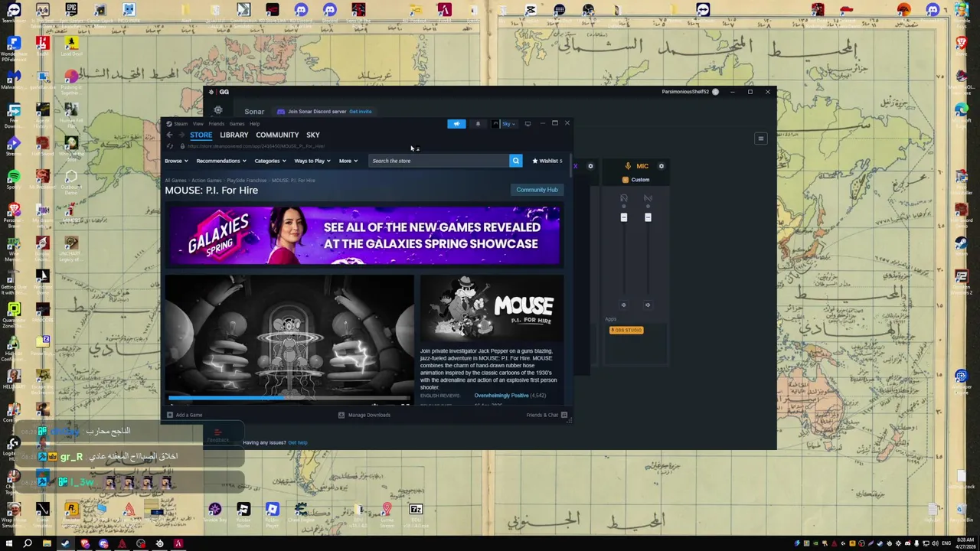980x551 pixels.
Task: Open File Explorer from the taskbar
Action: [x=47, y=543]
